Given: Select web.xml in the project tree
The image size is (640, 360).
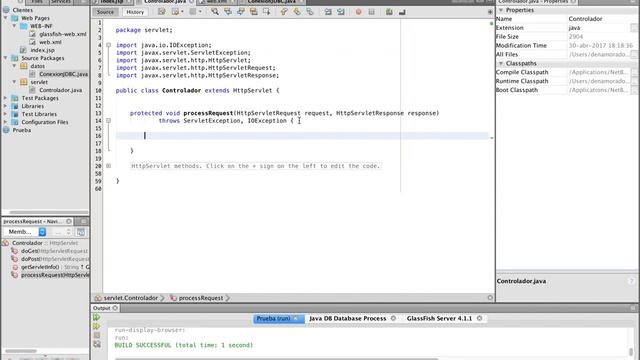Looking at the screenshot, I should (50, 42).
